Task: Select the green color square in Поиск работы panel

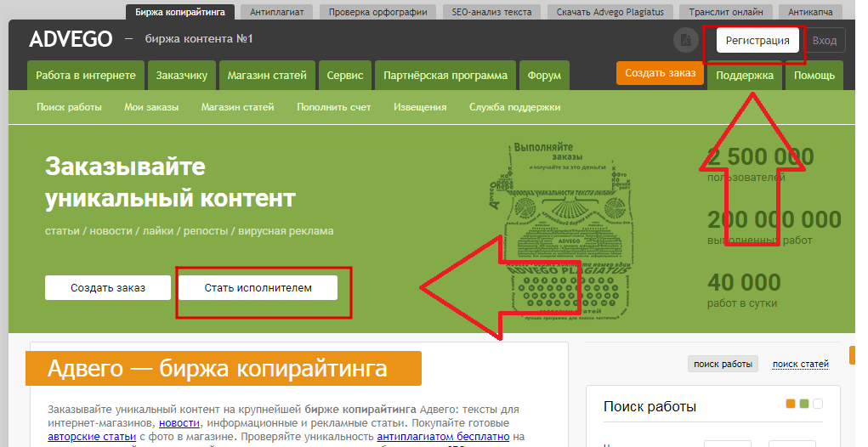Action: pyautogui.click(x=804, y=404)
